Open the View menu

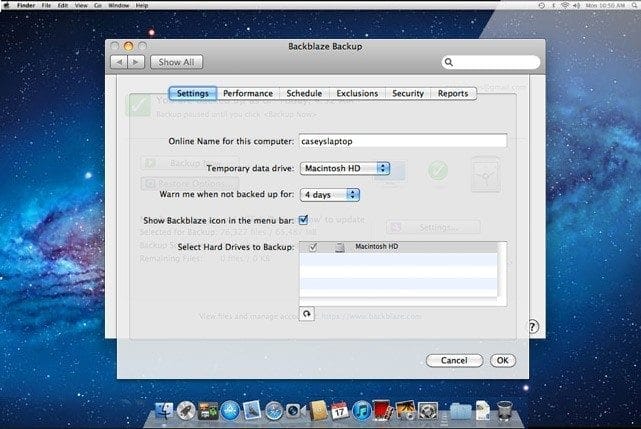[81, 5]
